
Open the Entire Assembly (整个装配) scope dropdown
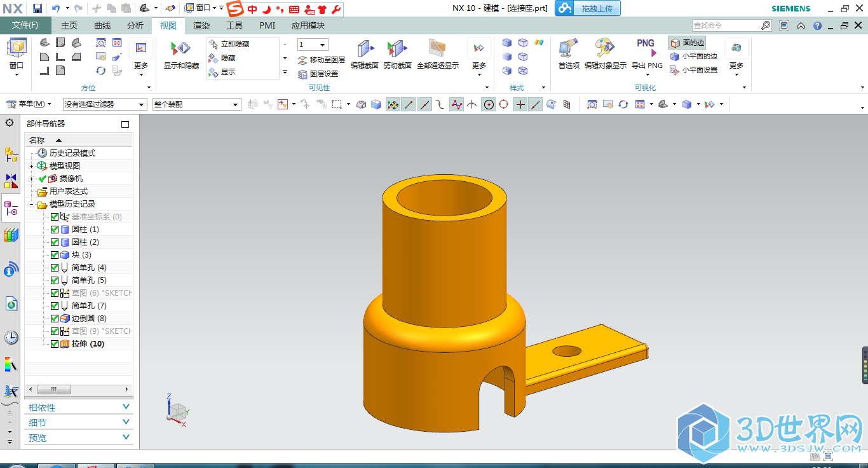point(196,104)
